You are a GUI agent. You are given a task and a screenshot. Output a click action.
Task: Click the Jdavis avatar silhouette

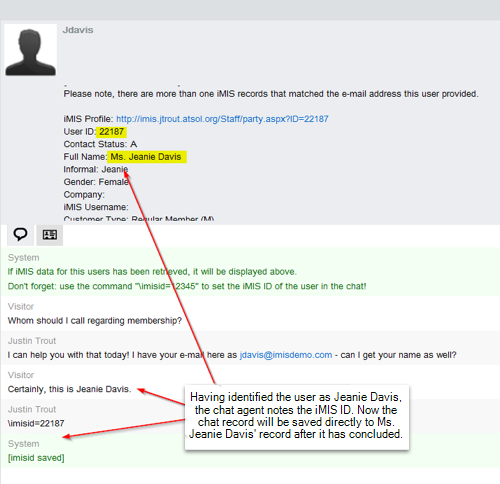(30, 50)
